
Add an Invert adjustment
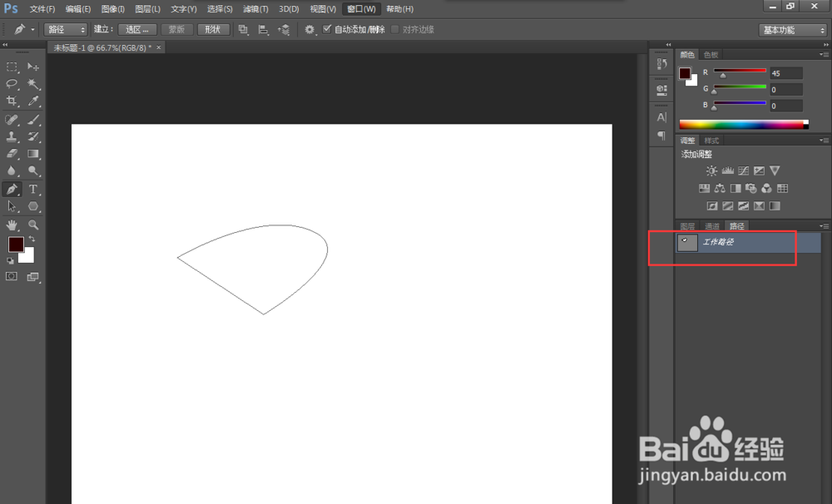pyautogui.click(x=712, y=206)
